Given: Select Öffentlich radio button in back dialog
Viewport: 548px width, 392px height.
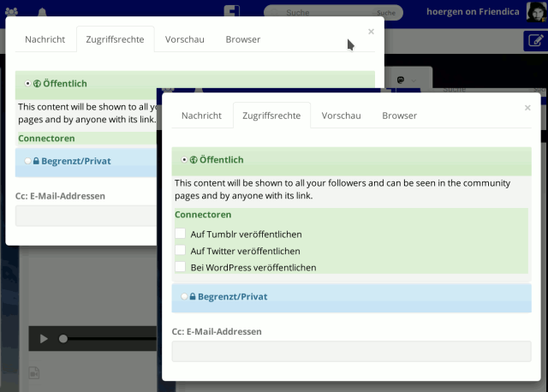Looking at the screenshot, I should [27, 84].
